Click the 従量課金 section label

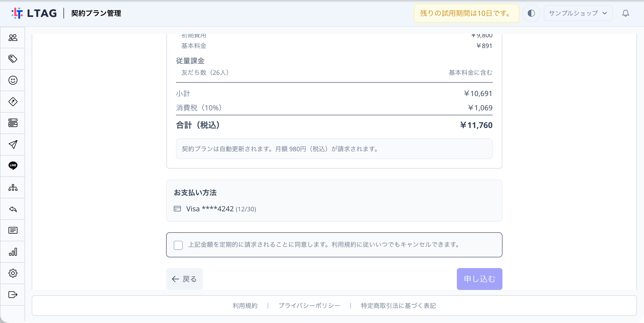click(190, 61)
